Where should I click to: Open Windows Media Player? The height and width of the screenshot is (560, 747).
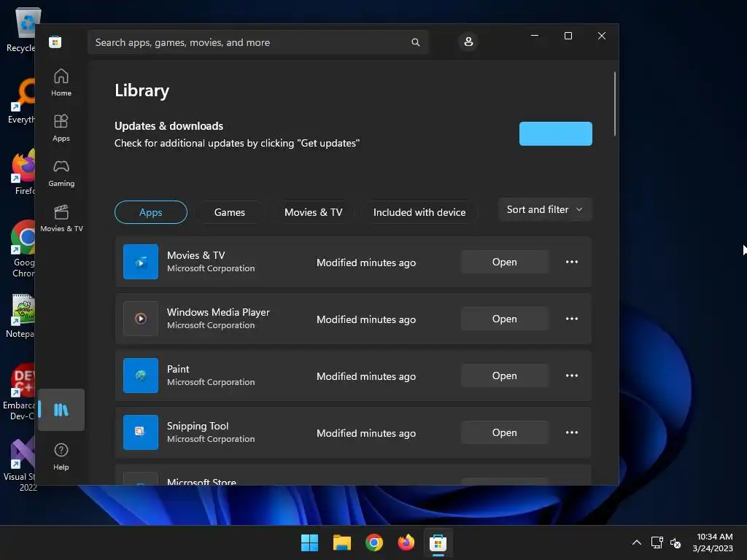point(505,319)
